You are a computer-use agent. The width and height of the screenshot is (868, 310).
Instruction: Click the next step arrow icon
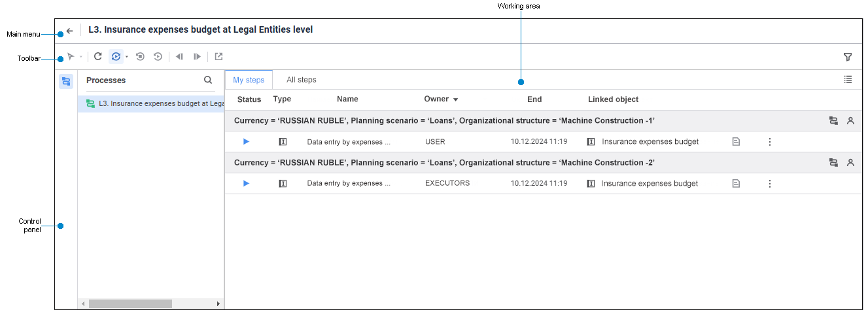pos(197,57)
